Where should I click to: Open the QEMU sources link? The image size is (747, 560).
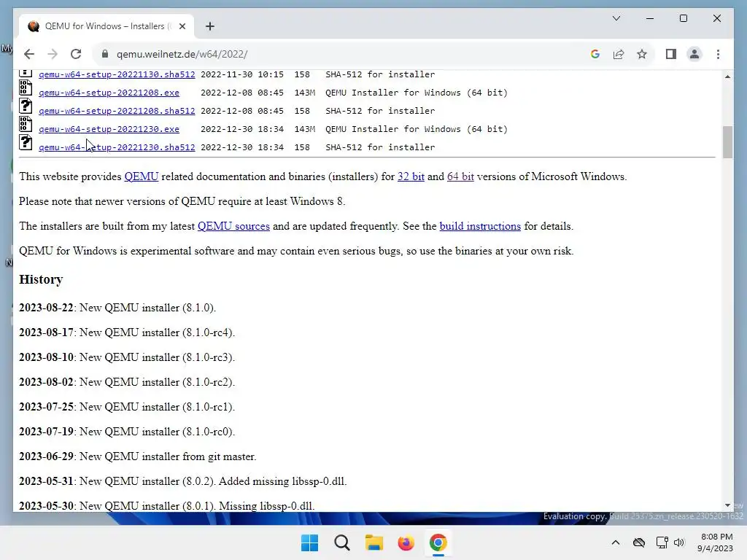[233, 226]
